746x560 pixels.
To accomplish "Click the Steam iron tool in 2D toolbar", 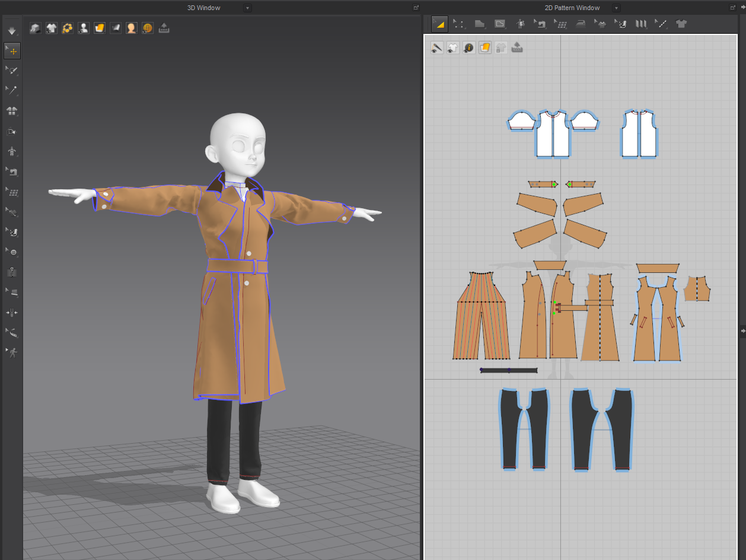I will [x=581, y=24].
